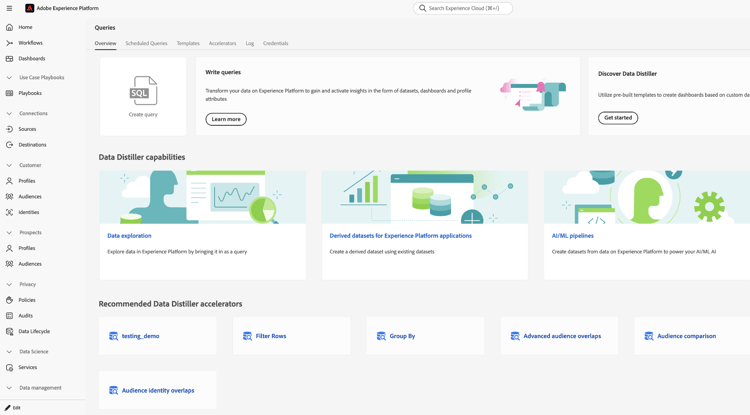Open the Audience comparison link
750x415 pixels.
[x=686, y=336]
